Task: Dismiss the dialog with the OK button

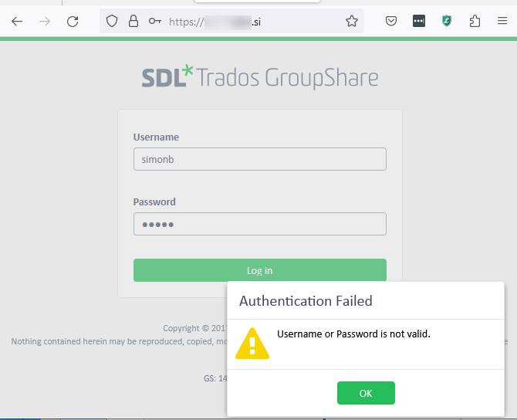Action: tap(366, 393)
